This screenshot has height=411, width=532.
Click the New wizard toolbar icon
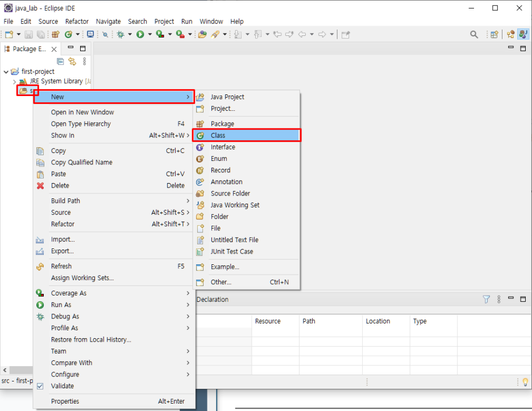[9, 34]
